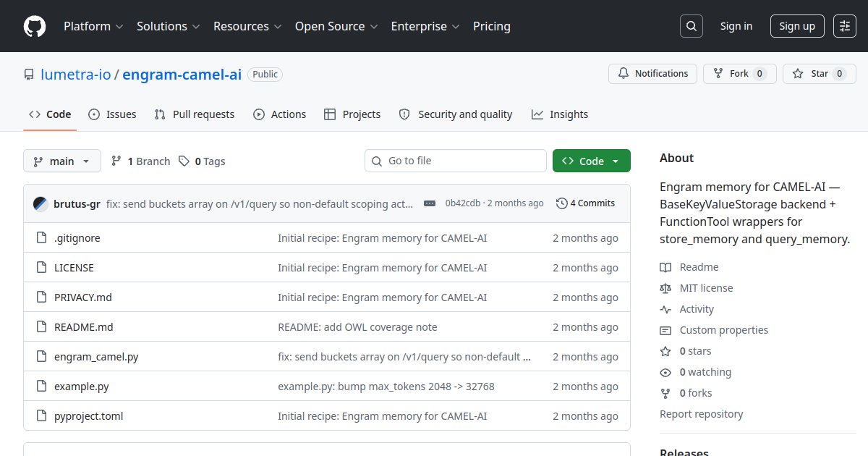Expand the Resources menu
The height and width of the screenshot is (456, 868).
(x=247, y=26)
